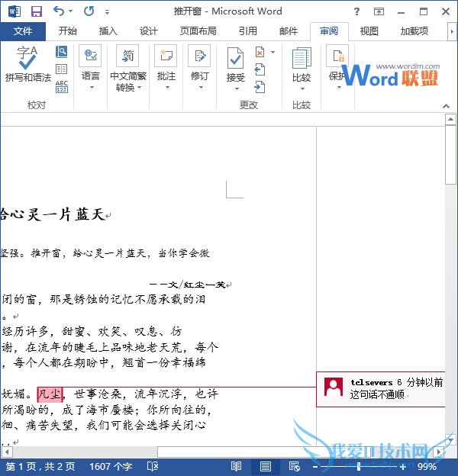Switch to the 插入 tab

tap(108, 31)
